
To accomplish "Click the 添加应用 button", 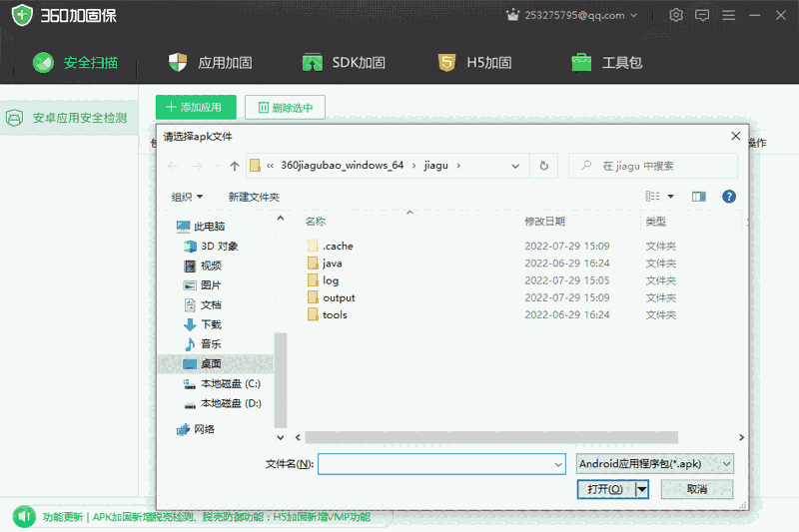I will coord(196,108).
